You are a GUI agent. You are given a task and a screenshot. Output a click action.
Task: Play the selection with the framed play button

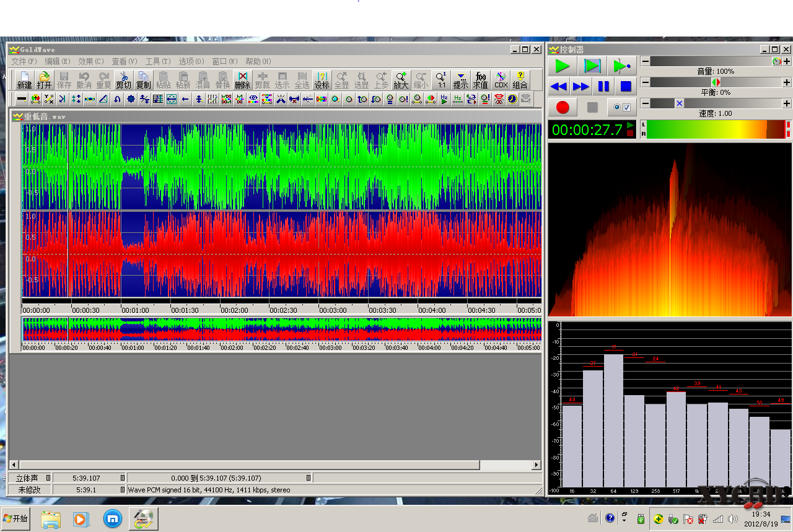point(592,66)
